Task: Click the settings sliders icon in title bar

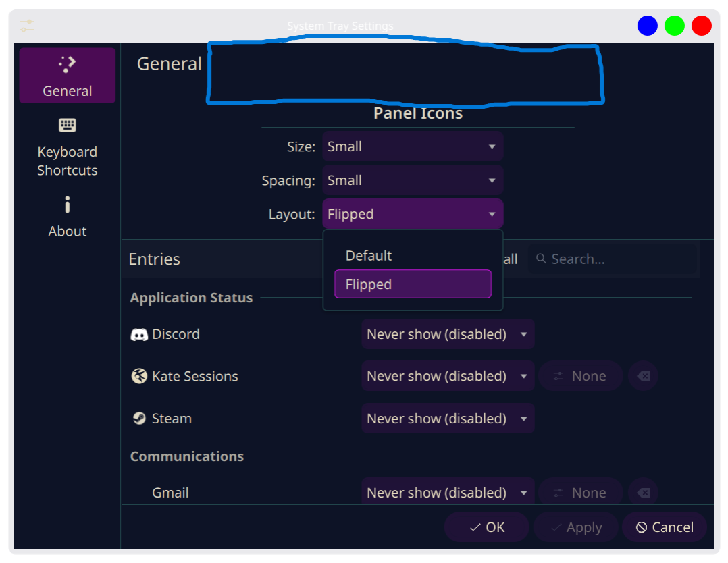Action: (x=27, y=26)
